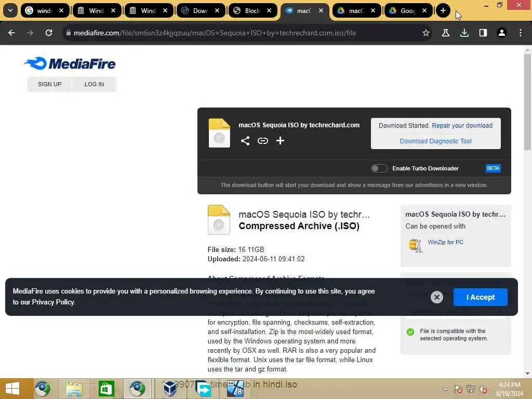The width and height of the screenshot is (532, 399).
Task: Click the SIGN UP button
Action: pyautogui.click(x=49, y=84)
